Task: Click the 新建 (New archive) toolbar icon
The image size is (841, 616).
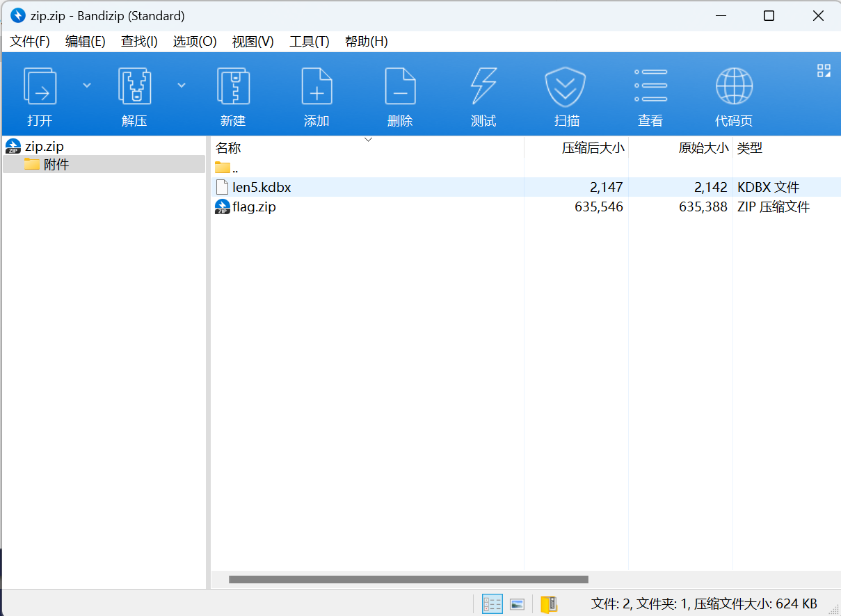Action: point(233,87)
